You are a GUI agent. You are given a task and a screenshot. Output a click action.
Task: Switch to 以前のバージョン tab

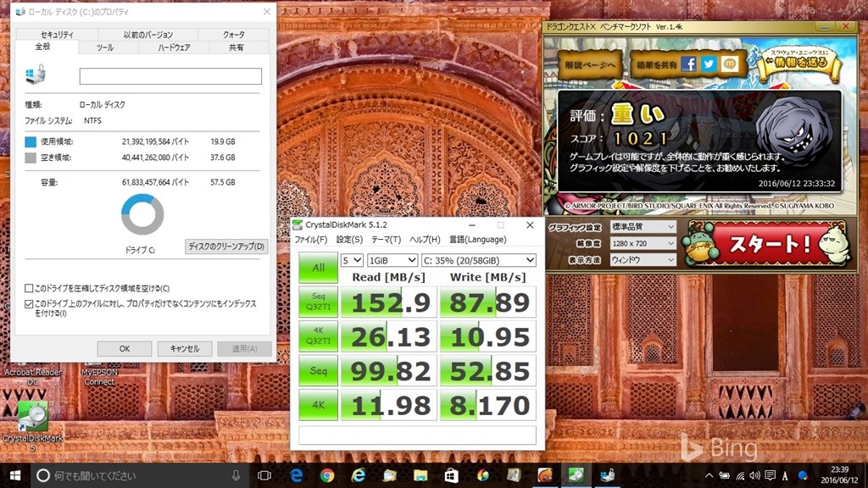pos(147,34)
